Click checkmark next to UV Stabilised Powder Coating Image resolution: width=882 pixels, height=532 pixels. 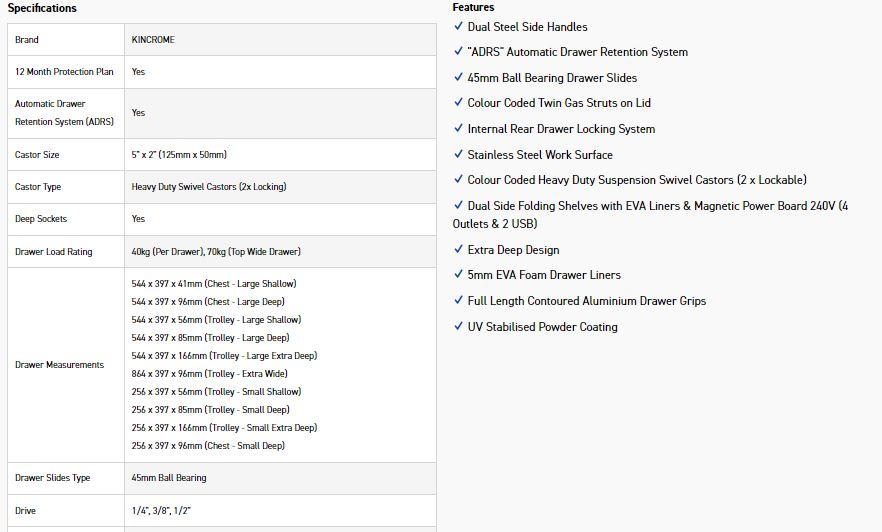[x=458, y=327]
